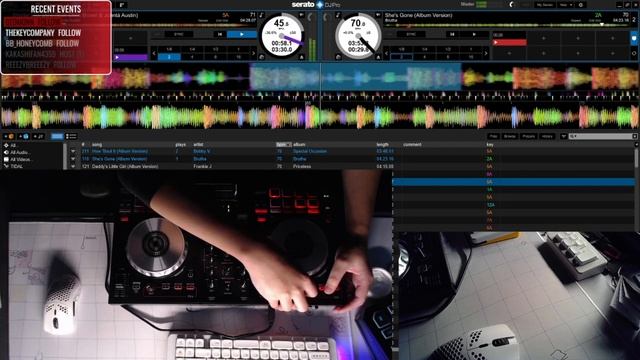Open dropdown arrow beside search box
The height and width of the screenshot is (360, 640).
pos(564,136)
